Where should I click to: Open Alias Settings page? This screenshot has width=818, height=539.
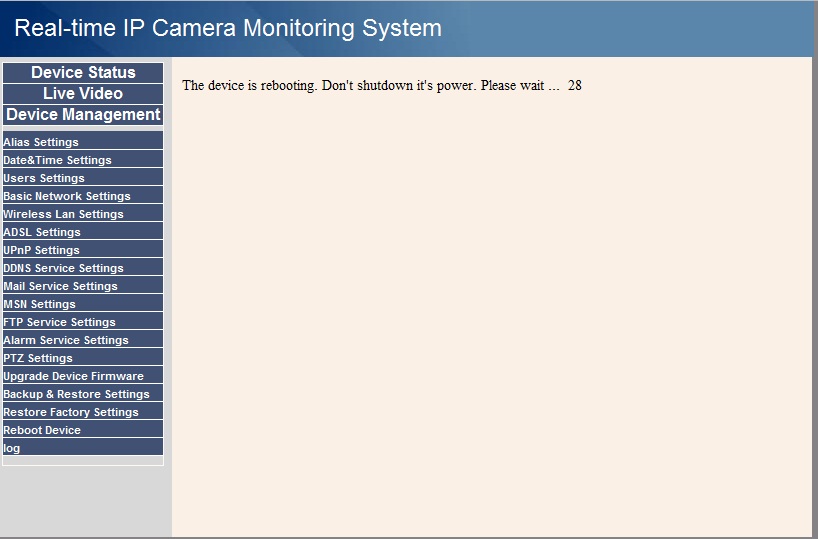tap(83, 141)
